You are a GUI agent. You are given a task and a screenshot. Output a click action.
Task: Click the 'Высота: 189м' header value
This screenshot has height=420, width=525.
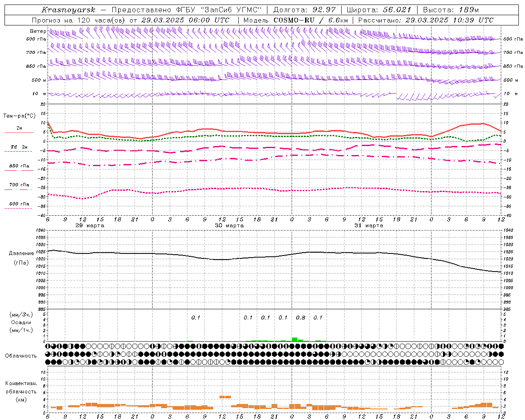pos(451,10)
